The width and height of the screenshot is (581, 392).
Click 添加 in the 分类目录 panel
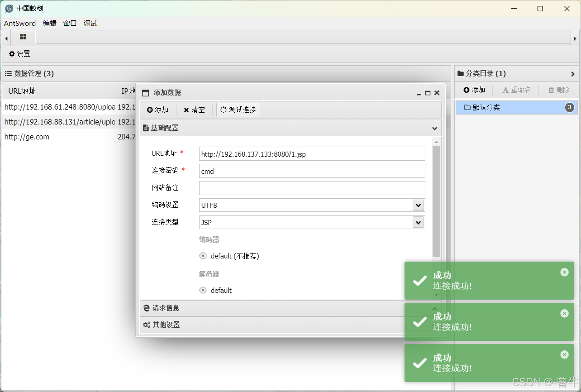coord(474,90)
